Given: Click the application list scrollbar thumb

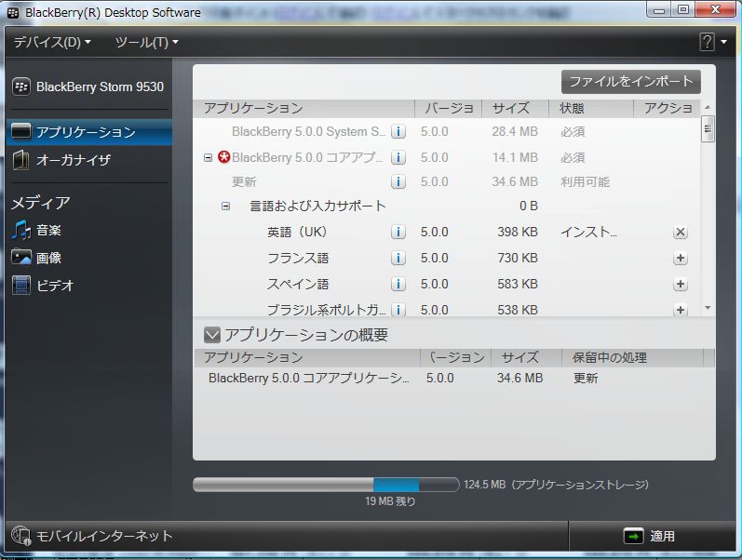Looking at the screenshot, I should click(x=708, y=128).
